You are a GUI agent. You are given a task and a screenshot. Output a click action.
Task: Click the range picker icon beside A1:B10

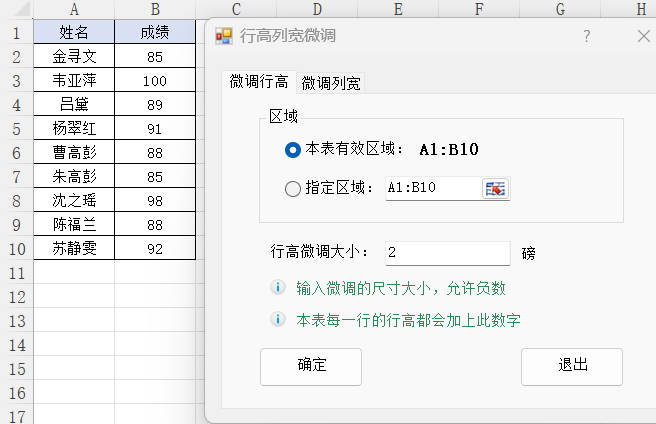tap(496, 188)
